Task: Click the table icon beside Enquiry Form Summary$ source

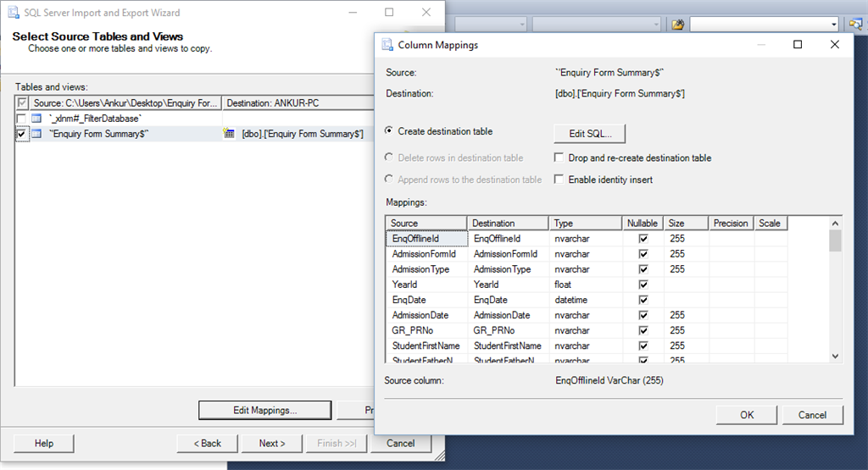Action: [x=36, y=134]
